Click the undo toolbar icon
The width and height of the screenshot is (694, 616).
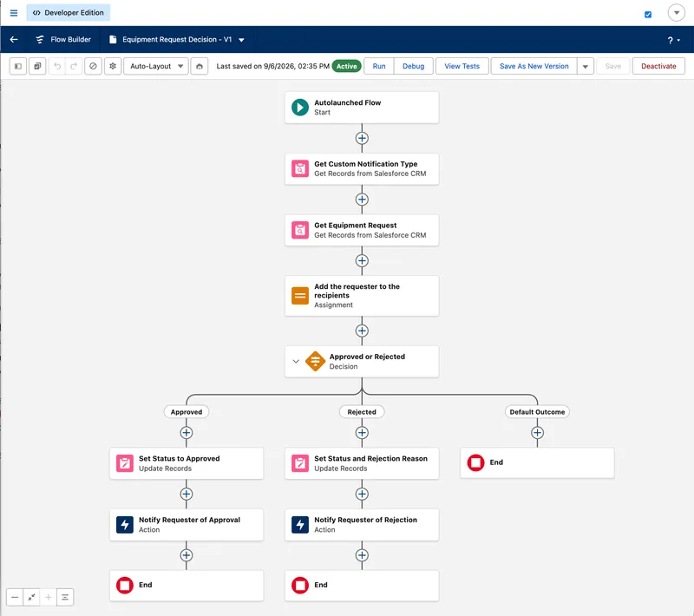[57, 66]
